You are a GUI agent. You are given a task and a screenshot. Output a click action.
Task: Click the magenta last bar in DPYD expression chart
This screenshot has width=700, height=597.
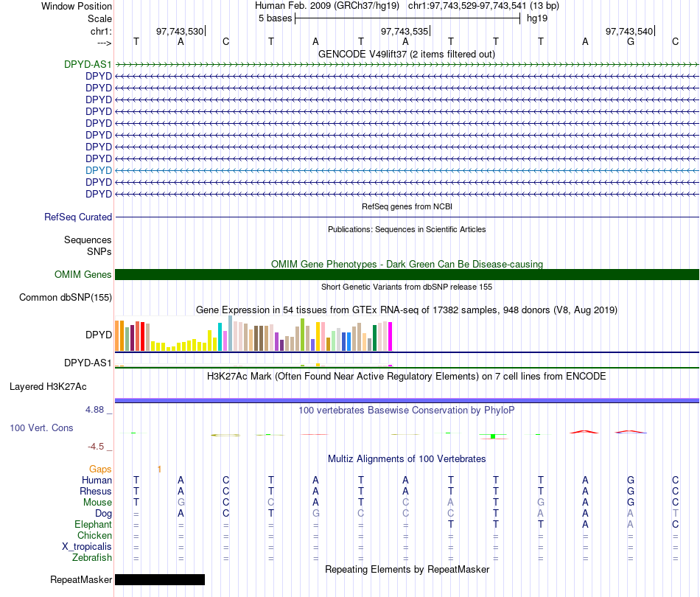391,337
